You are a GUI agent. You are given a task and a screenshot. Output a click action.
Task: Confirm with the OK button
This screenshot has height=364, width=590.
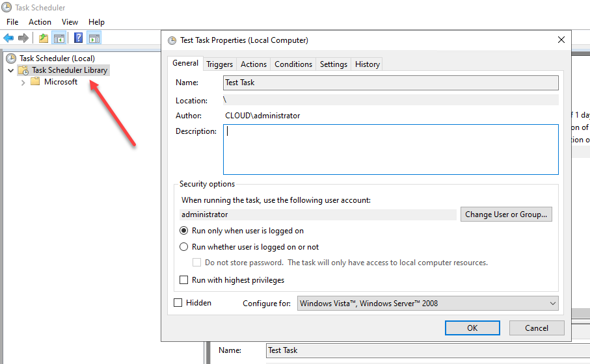click(x=473, y=328)
